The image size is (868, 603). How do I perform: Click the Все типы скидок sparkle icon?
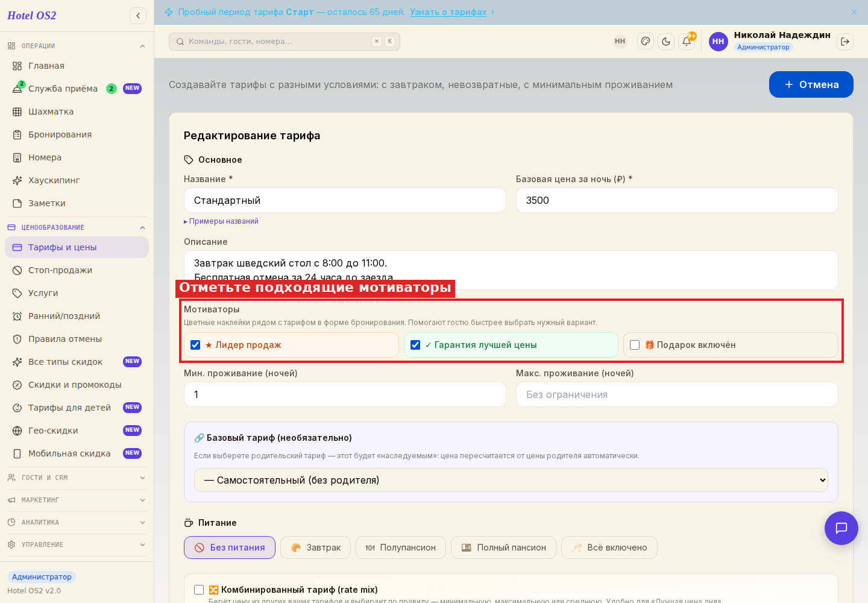[17, 362]
